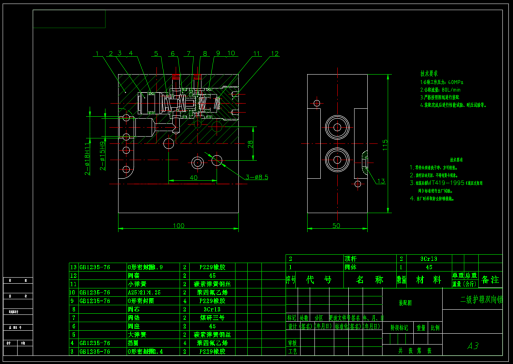
Task: Select material 45 in parts row 1
Action: pyautogui.click(x=429, y=267)
